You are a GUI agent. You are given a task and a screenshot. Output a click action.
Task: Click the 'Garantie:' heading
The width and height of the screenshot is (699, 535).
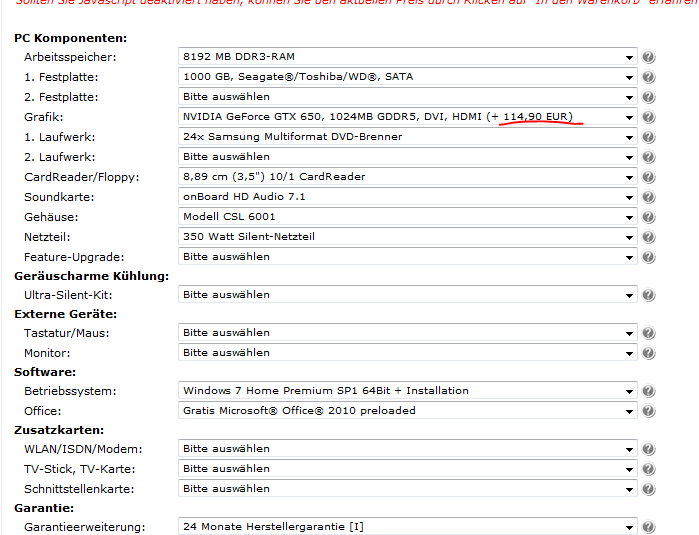coord(44,508)
